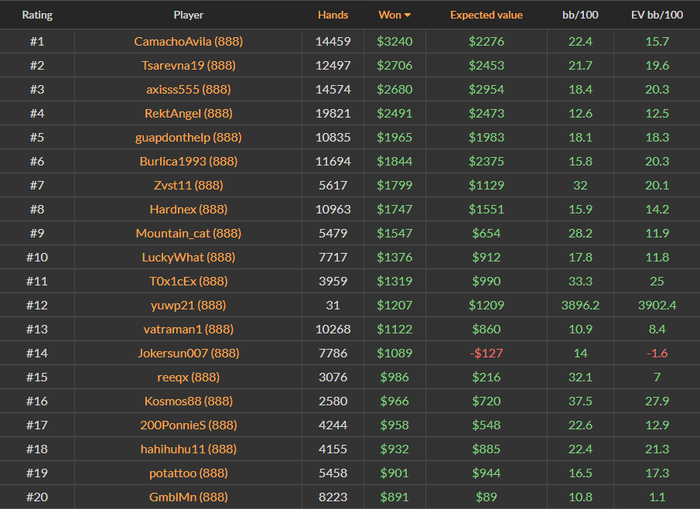Select LuckyWhat (888) player link
The image size is (700, 509).
point(188,258)
